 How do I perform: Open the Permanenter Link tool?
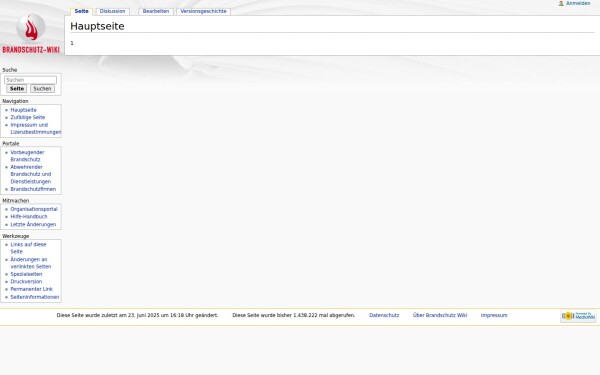31,289
